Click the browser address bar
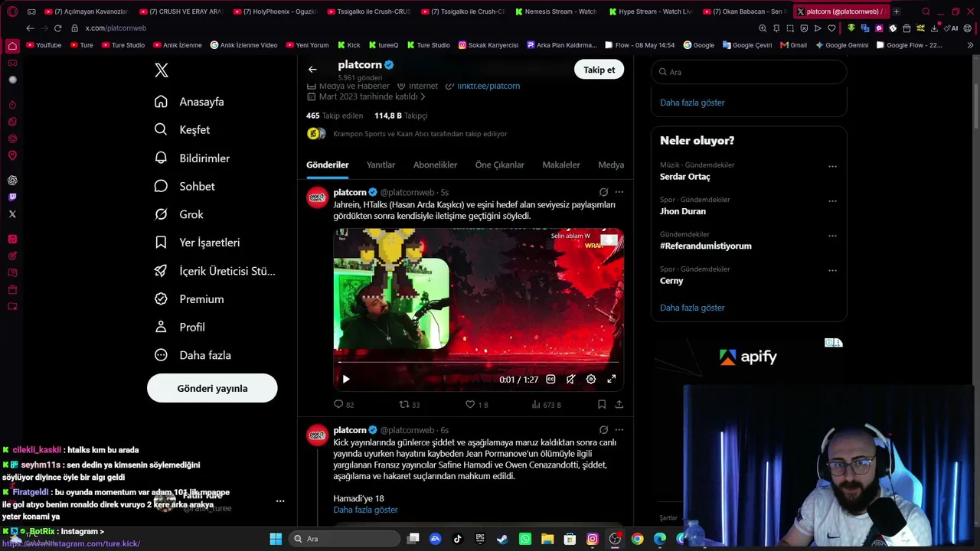 point(413,28)
